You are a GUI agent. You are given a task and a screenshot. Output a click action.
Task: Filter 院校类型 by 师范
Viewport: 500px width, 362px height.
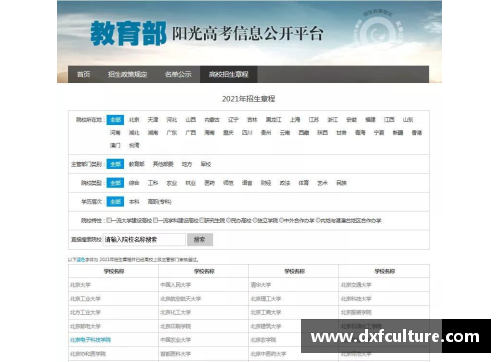[228, 183]
